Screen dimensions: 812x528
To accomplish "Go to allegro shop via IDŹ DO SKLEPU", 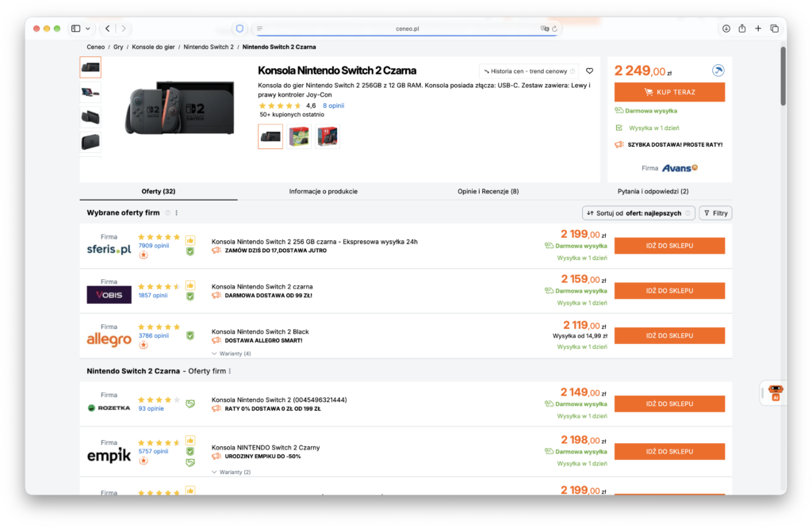I will pos(669,336).
